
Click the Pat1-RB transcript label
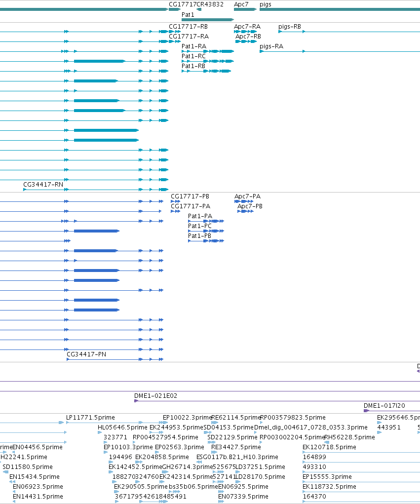[x=193, y=66]
